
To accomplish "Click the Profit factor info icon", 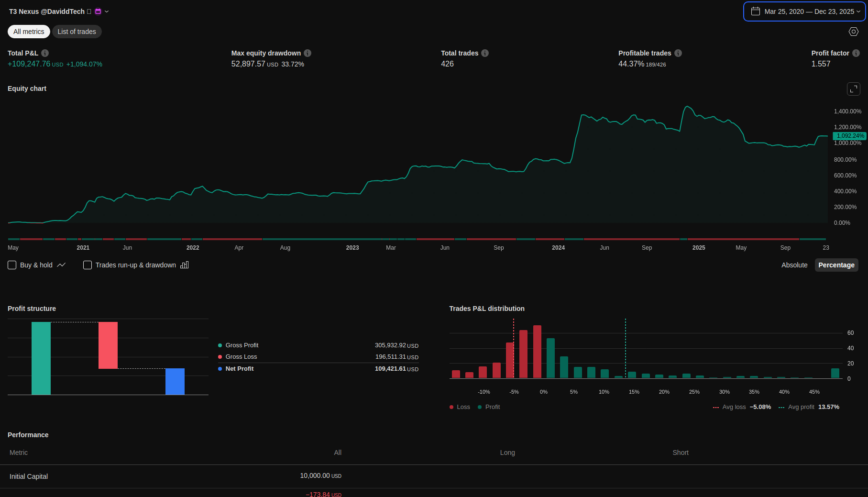I will 856,53.
